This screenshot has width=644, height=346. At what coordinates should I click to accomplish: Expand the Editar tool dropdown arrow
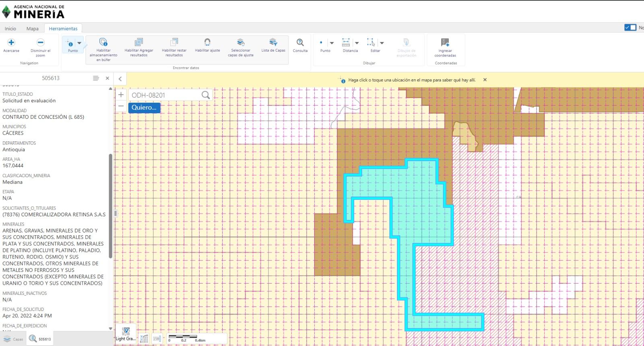pyautogui.click(x=382, y=43)
